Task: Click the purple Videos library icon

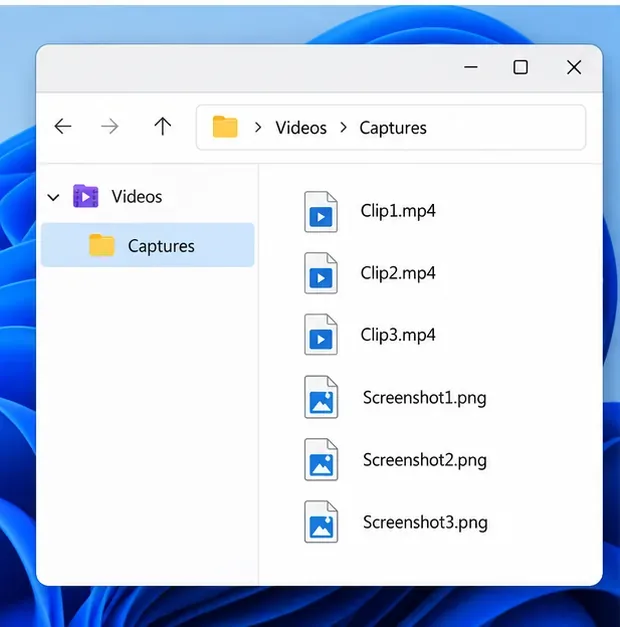Action: (86, 196)
